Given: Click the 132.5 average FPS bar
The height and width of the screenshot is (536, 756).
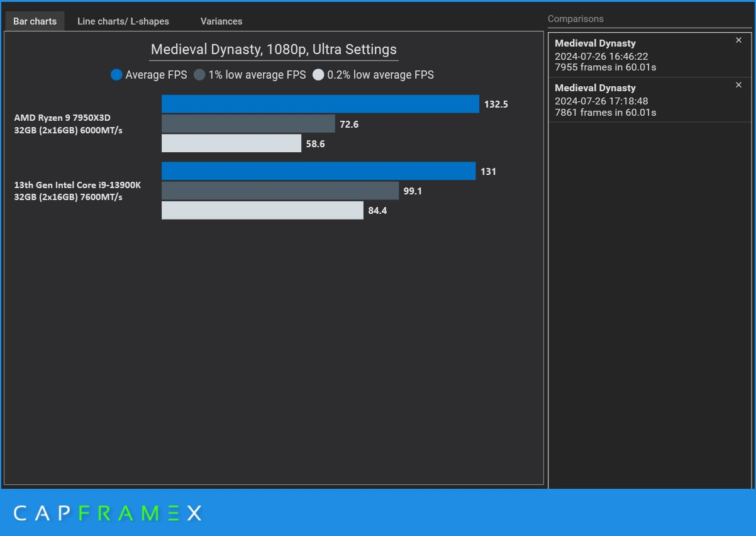Looking at the screenshot, I should click(x=320, y=104).
